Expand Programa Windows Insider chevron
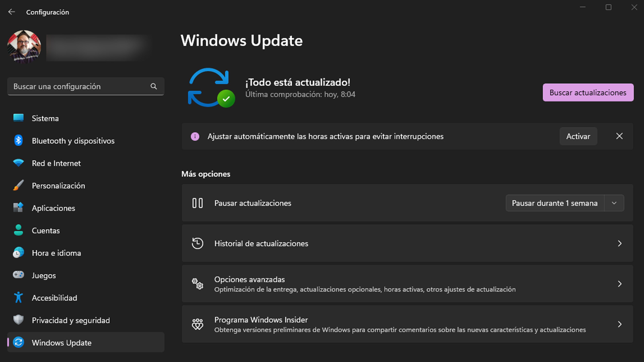The height and width of the screenshot is (362, 644). tap(620, 324)
